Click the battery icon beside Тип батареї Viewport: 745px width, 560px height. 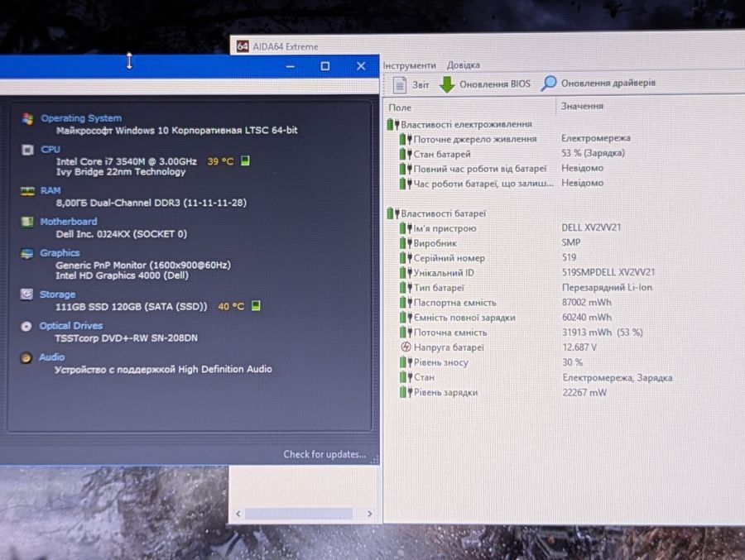click(406, 288)
